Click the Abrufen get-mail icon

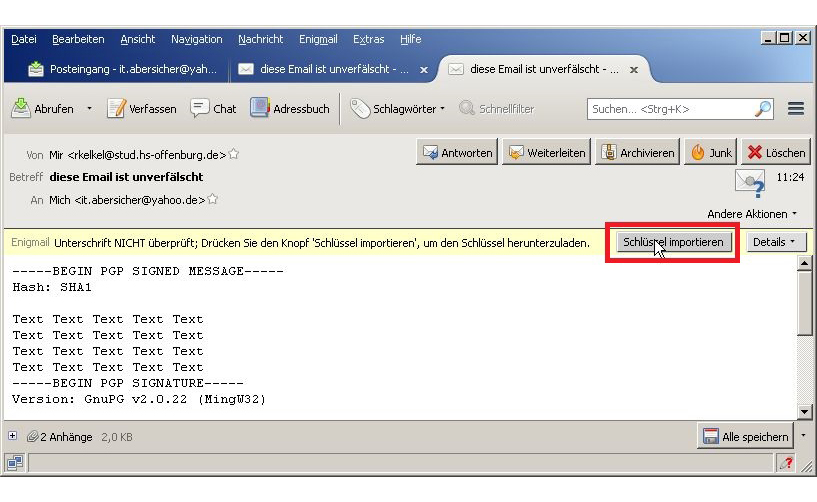(21, 109)
